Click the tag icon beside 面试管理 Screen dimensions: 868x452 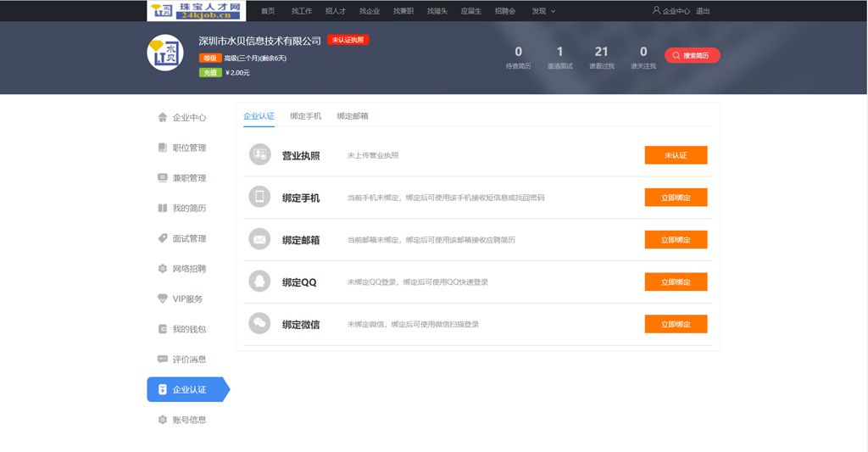point(162,238)
